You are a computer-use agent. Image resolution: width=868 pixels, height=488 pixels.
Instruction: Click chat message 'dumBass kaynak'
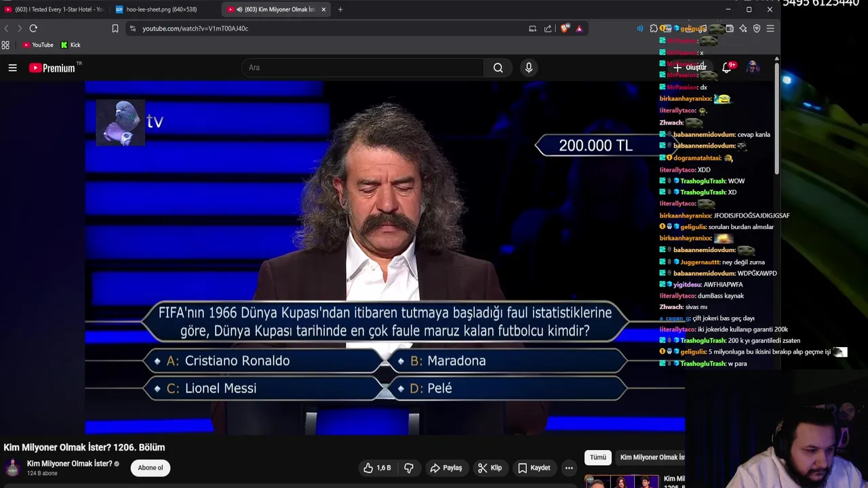click(x=721, y=296)
